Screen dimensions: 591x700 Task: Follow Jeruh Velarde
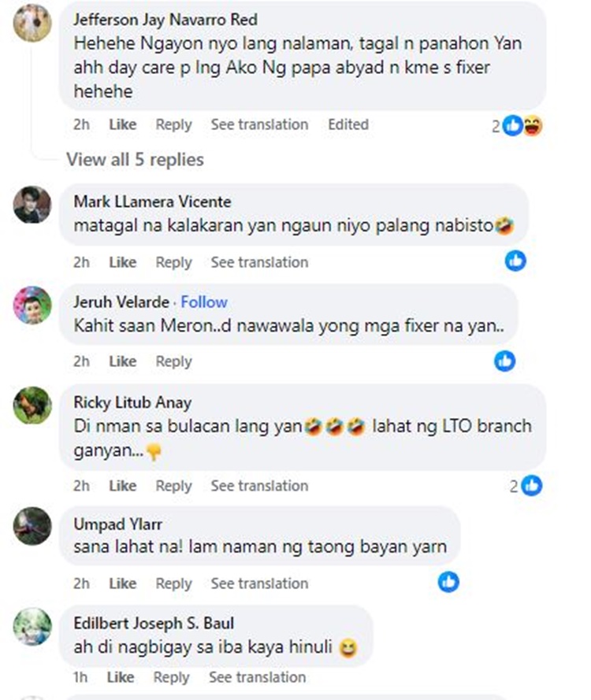pyautogui.click(x=204, y=302)
